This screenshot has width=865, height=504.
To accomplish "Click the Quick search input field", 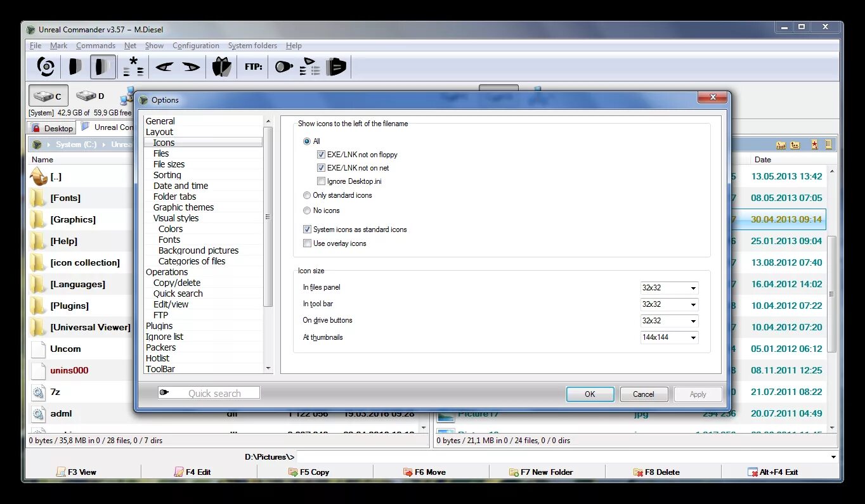I will (x=209, y=393).
